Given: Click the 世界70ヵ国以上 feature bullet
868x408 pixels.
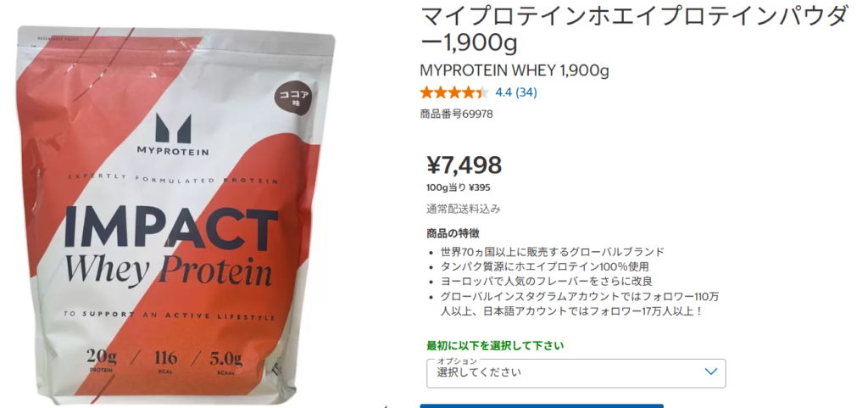Looking at the screenshot, I should [552, 252].
